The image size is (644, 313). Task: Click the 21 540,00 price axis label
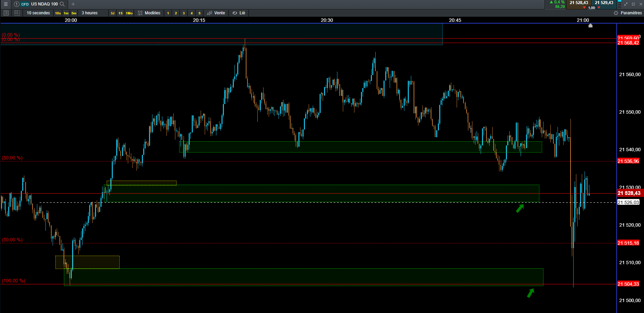click(630, 150)
